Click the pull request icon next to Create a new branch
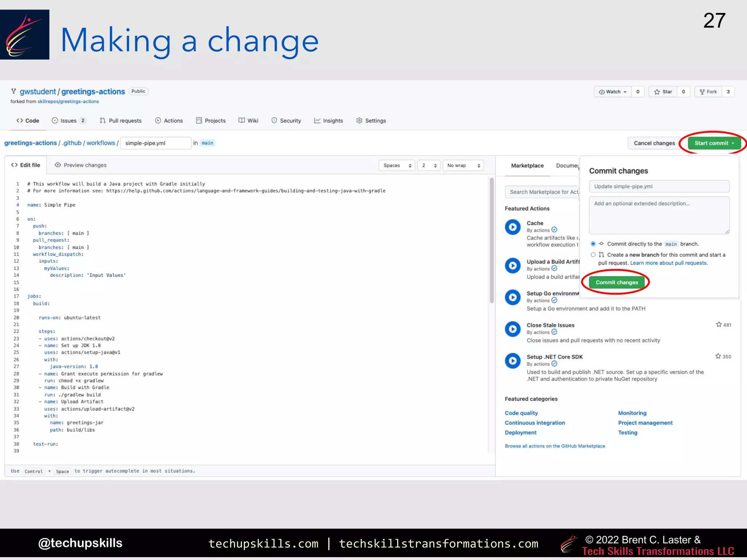747x560 pixels. click(601, 255)
